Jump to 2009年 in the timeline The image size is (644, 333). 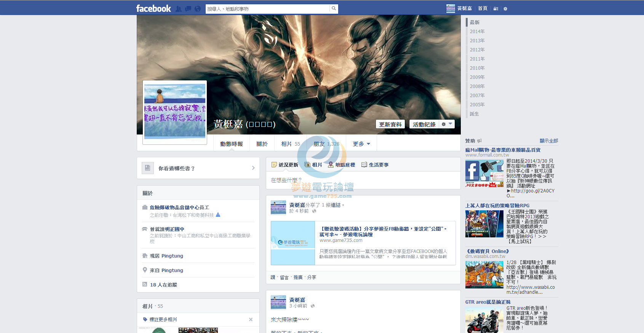coord(477,77)
